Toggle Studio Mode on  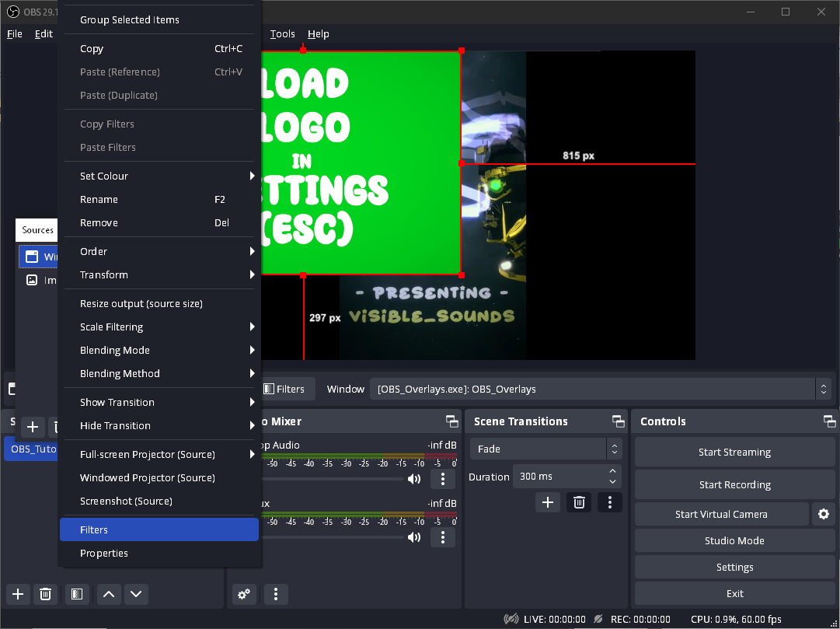734,540
